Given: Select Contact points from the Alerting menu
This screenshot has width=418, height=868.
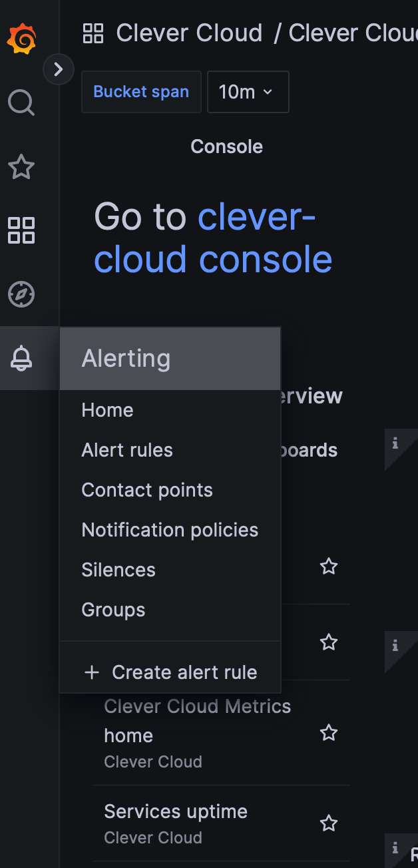Looking at the screenshot, I should tap(146, 490).
